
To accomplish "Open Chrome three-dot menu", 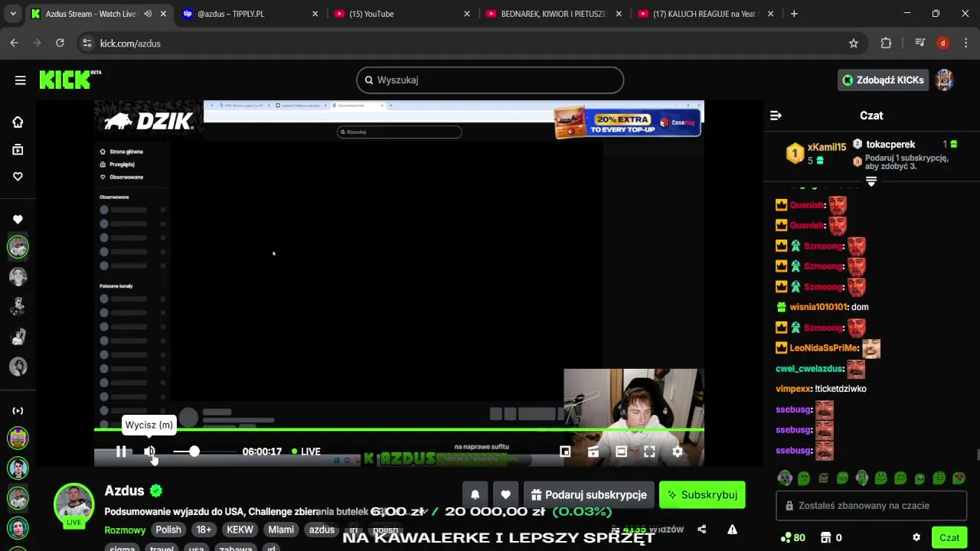I will tap(966, 44).
